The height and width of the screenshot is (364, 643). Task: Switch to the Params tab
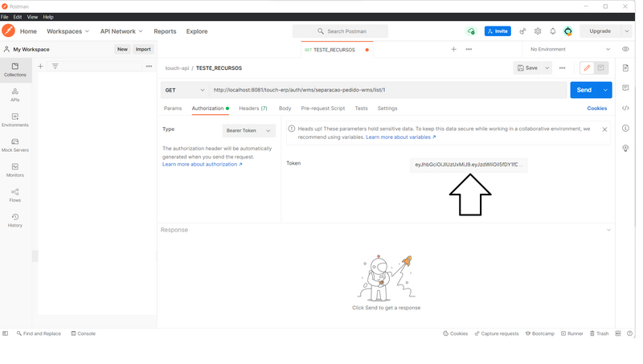(173, 108)
